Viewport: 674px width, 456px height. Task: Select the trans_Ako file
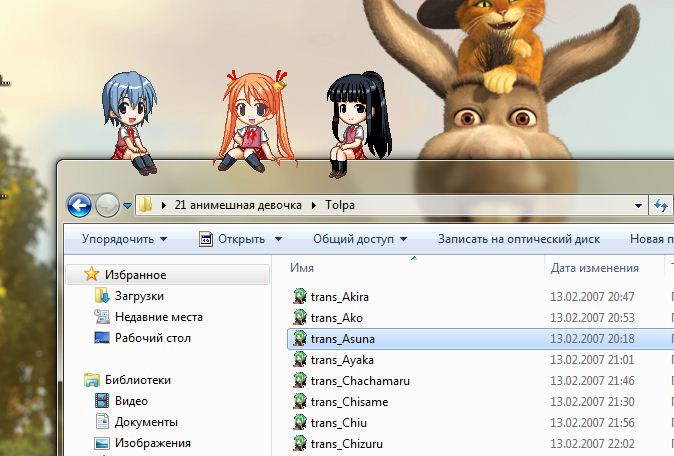(337, 318)
